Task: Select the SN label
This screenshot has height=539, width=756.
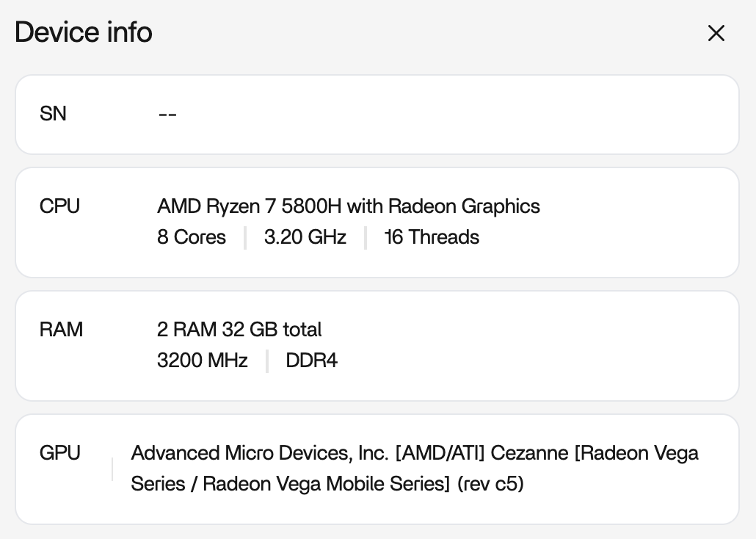Action: 53,114
